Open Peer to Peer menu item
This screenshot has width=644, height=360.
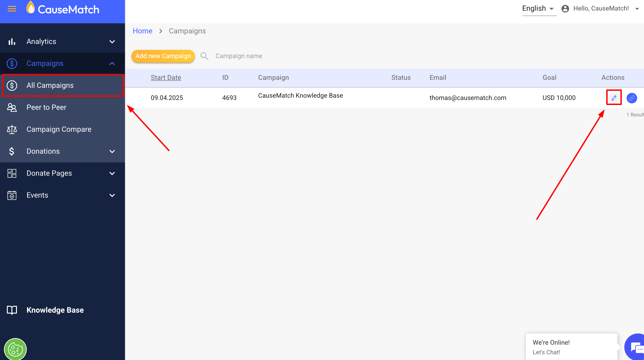[46, 107]
